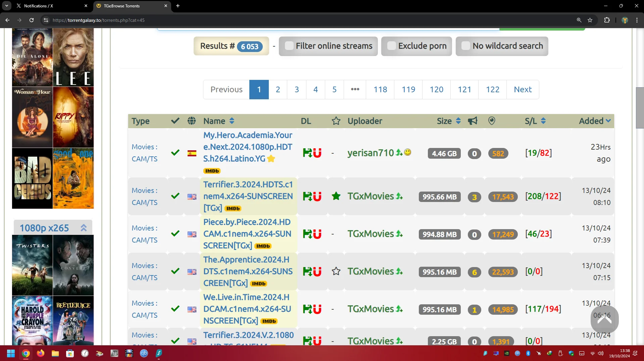Click the 17,543 views badge on Terrifier.3 row
Screen dimensions: 644x361
pyautogui.click(x=503, y=197)
